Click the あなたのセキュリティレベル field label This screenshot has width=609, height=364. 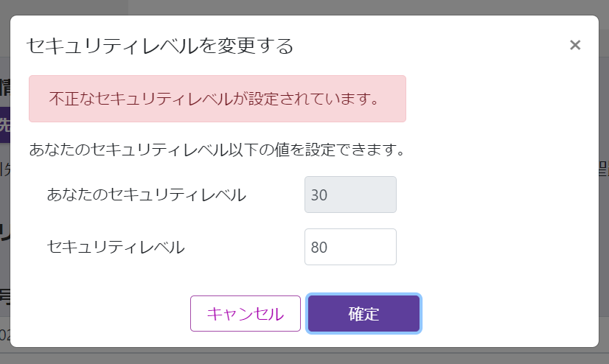pyautogui.click(x=146, y=195)
